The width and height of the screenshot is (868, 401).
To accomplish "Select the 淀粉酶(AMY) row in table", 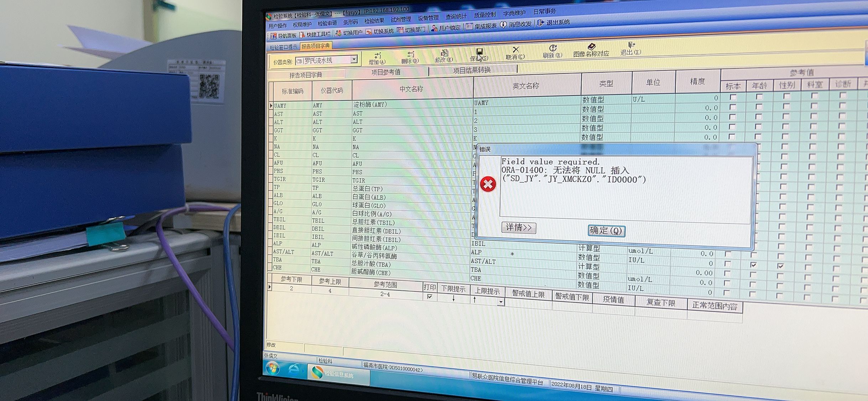I will click(x=370, y=105).
